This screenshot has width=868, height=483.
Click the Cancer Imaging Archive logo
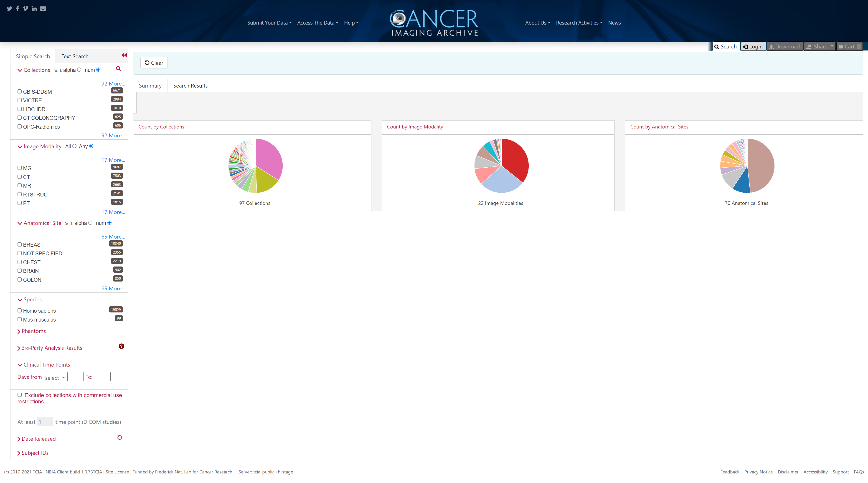pos(434,23)
